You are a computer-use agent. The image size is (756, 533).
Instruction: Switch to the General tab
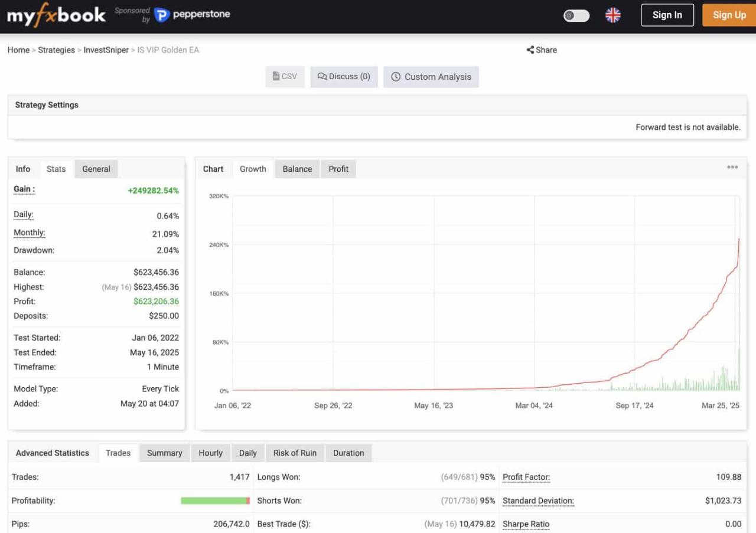point(96,169)
